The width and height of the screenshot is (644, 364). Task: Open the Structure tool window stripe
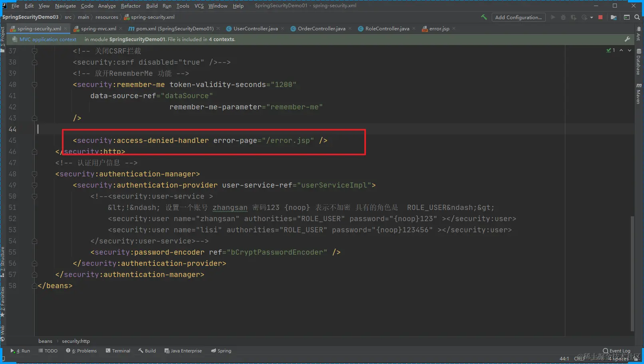tap(3, 262)
